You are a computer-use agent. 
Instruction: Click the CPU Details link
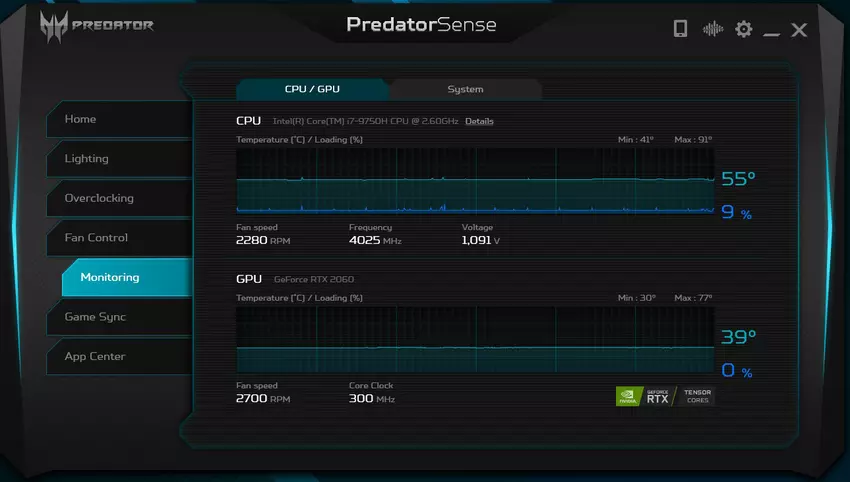479,121
